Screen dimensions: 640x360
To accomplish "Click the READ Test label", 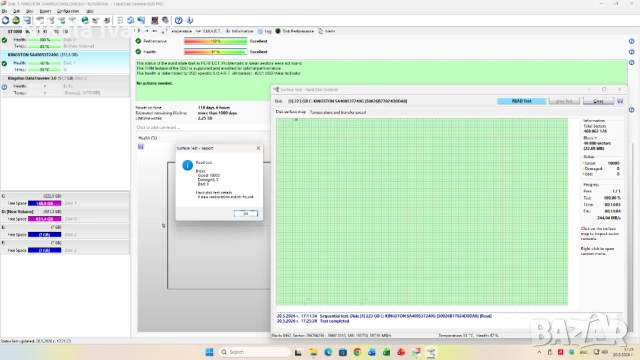I will (522, 101).
